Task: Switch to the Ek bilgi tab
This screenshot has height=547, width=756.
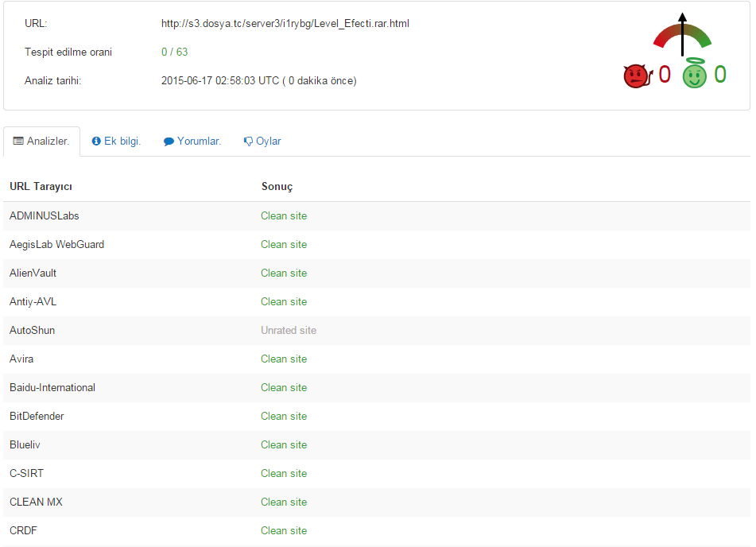Action: 116,142
